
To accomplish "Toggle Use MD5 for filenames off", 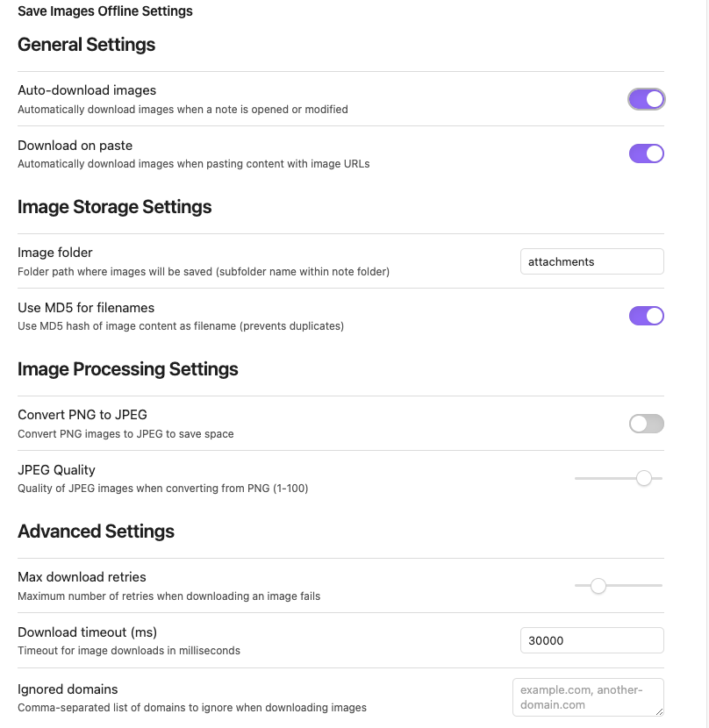I will (x=647, y=316).
